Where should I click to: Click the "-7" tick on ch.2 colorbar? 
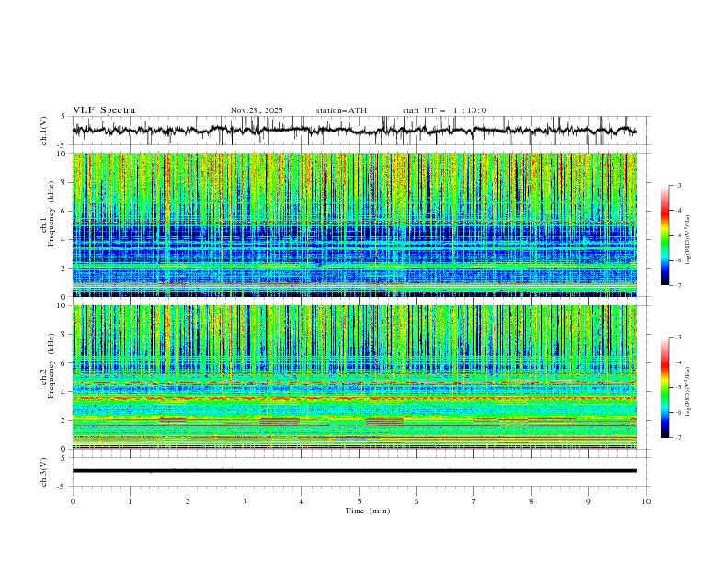[678, 437]
